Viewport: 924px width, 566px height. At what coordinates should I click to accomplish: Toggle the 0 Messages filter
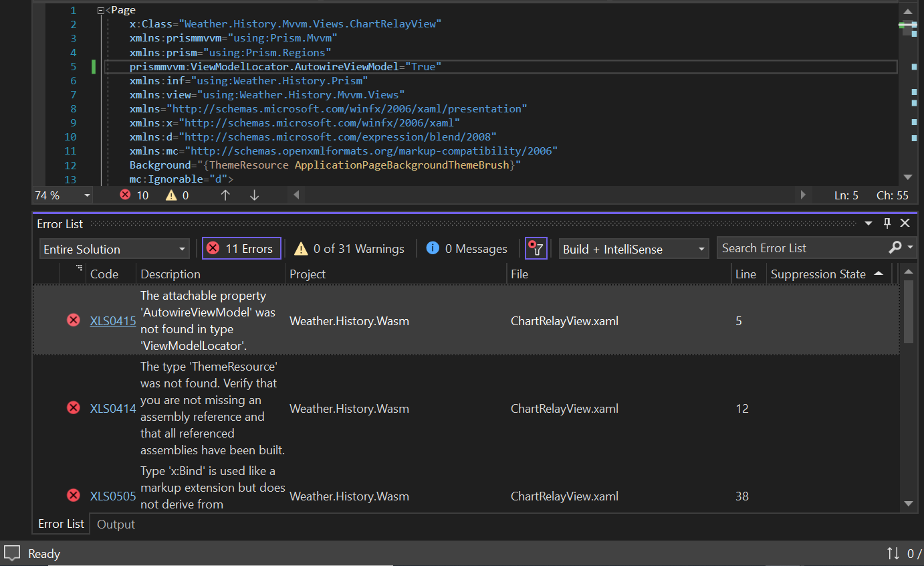(466, 248)
